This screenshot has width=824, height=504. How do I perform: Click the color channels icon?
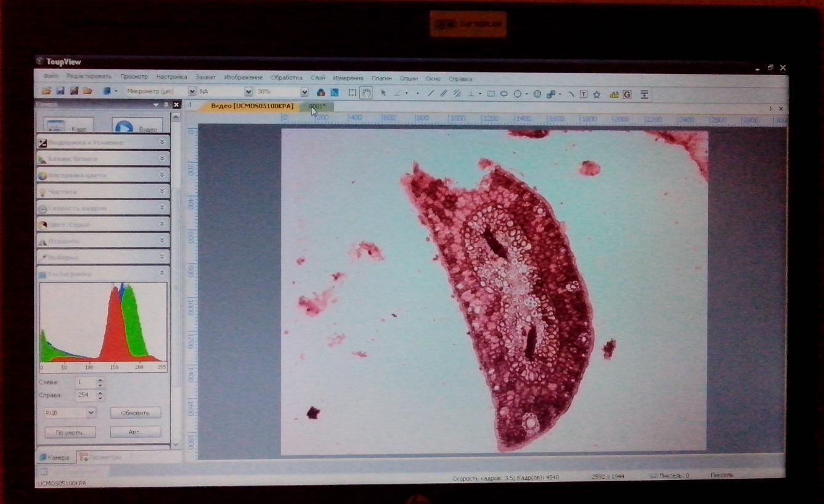coord(320,92)
